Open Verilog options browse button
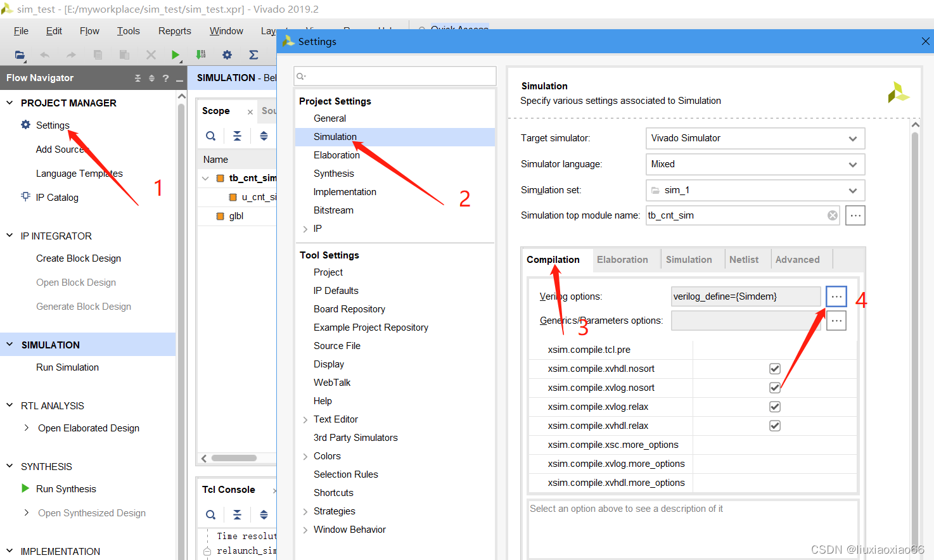934x560 pixels. 836,296
